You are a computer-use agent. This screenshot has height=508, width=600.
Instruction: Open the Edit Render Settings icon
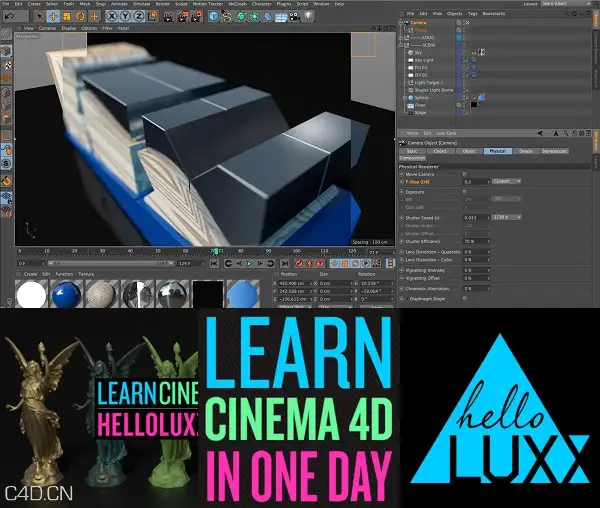197,16
